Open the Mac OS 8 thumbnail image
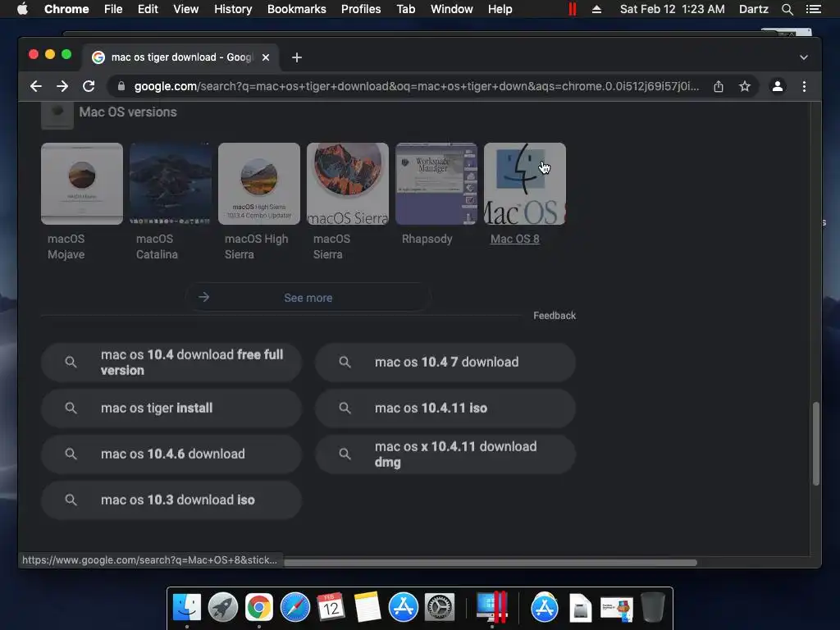The width and height of the screenshot is (840, 630). tap(525, 184)
